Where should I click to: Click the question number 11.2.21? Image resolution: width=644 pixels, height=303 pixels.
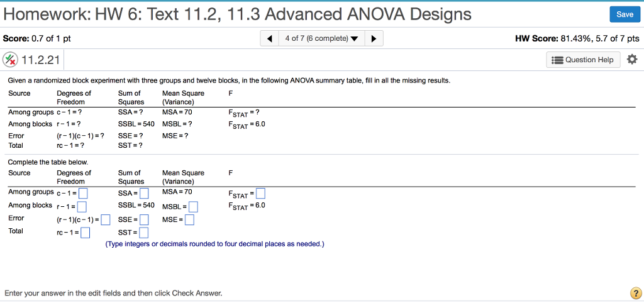(40, 60)
